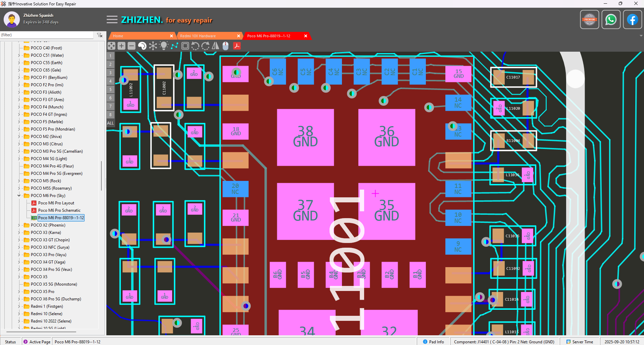Expand the POCO F3 (Alioth) folder

[x=19, y=92]
